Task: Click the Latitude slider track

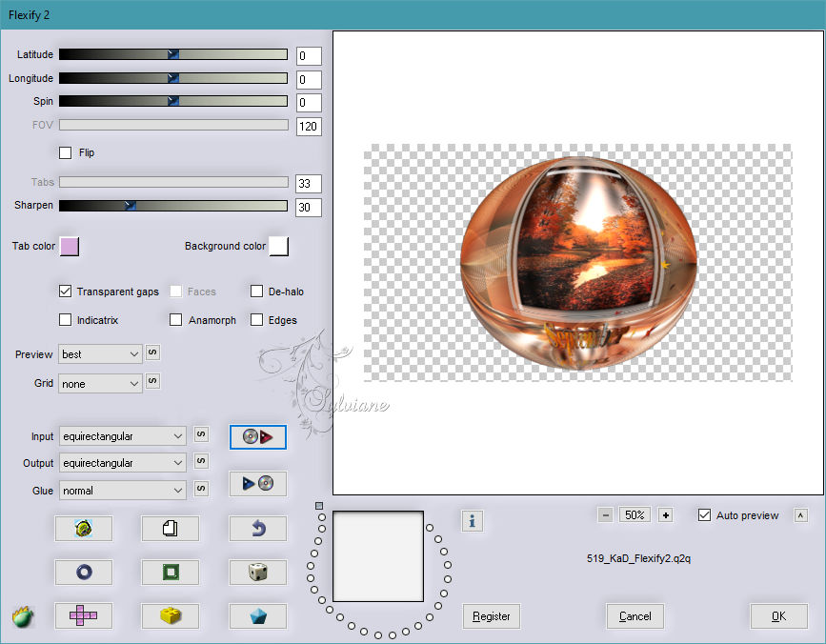Action: (x=173, y=54)
